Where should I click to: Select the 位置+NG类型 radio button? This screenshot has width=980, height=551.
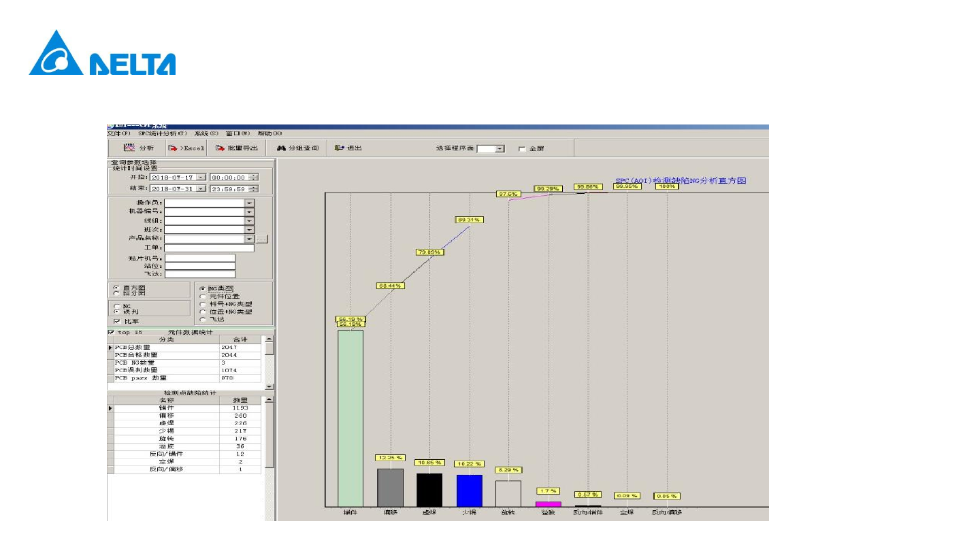click(x=203, y=312)
